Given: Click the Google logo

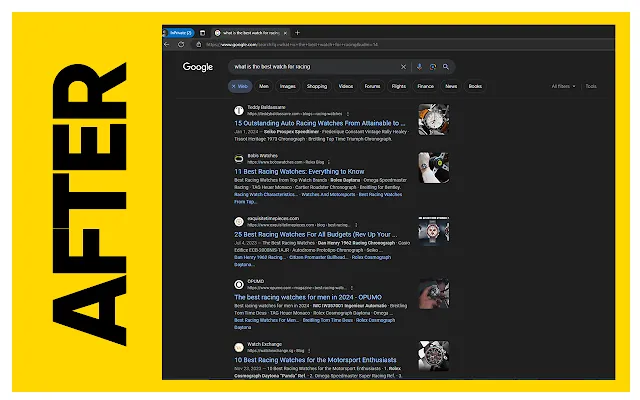Looking at the screenshot, I should [x=198, y=67].
